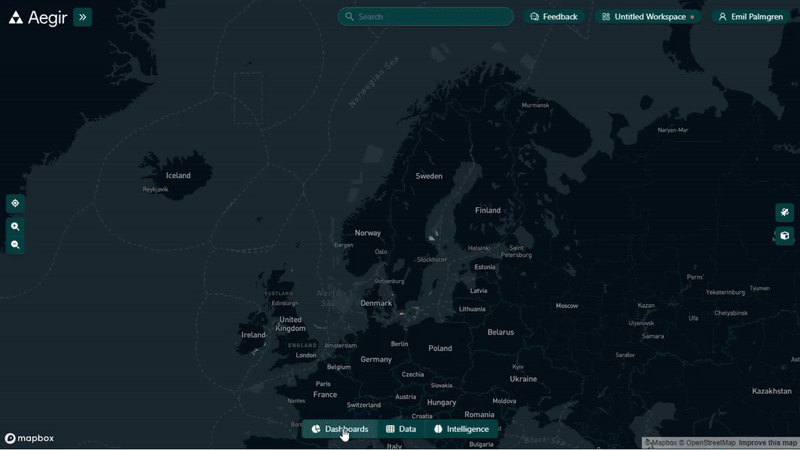This screenshot has width=800, height=450.
Task: Click the Ireland map label
Action: [x=253, y=335]
